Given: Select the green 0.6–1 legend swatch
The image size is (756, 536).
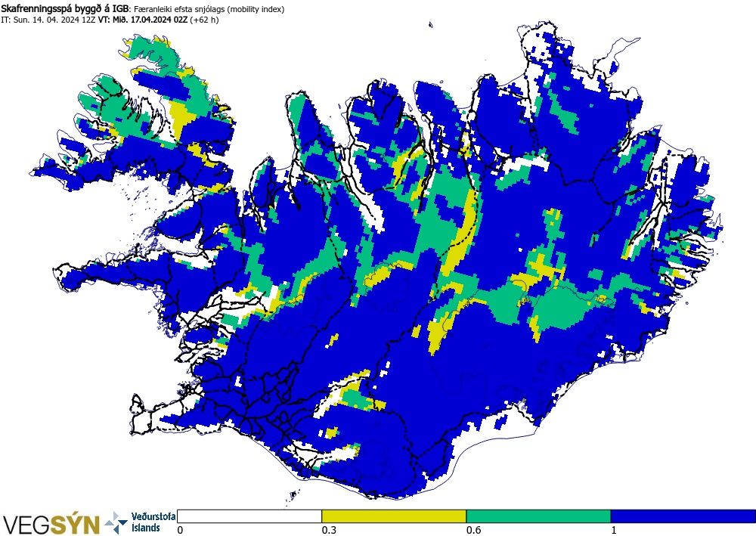Looking at the screenshot, I should click(538, 516).
